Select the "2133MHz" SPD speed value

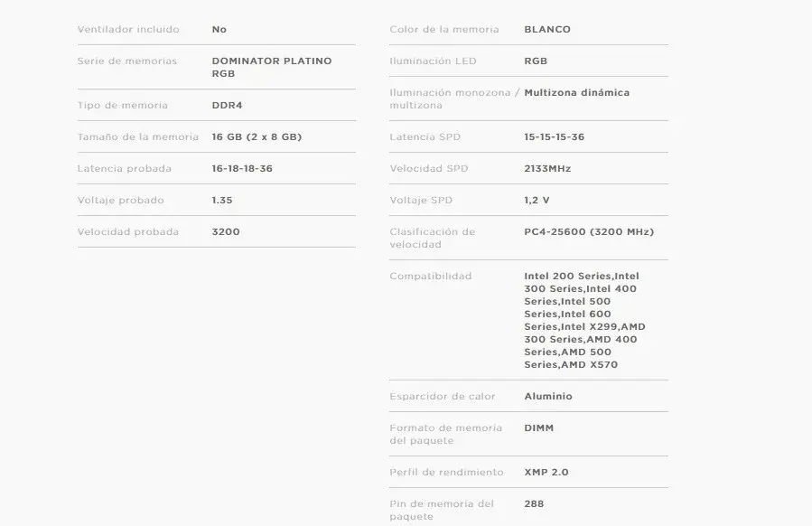[x=547, y=169]
